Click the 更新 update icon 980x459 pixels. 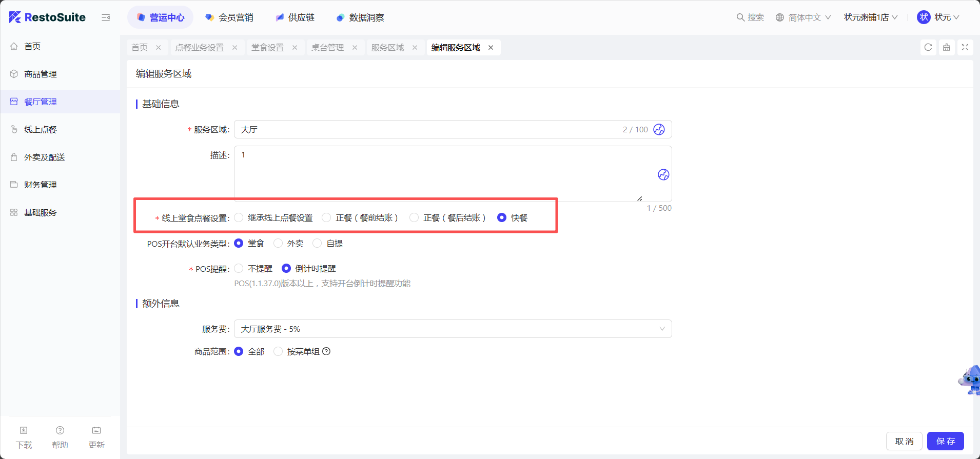[x=96, y=431]
